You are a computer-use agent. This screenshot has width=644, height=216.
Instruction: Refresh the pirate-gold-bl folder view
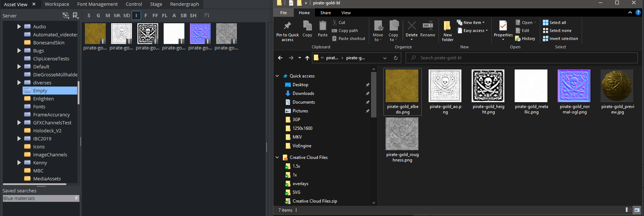pyautogui.click(x=396, y=58)
